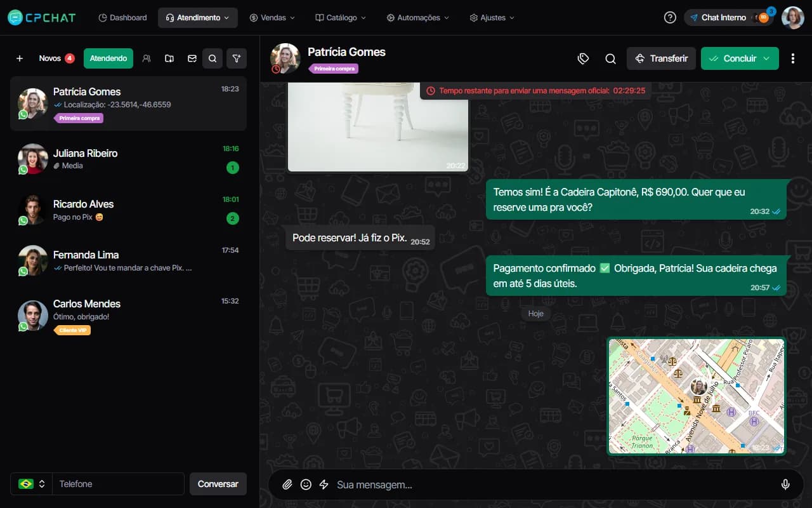Switch to the Novos tab
Viewport: 812px width, 508px height.
point(56,58)
